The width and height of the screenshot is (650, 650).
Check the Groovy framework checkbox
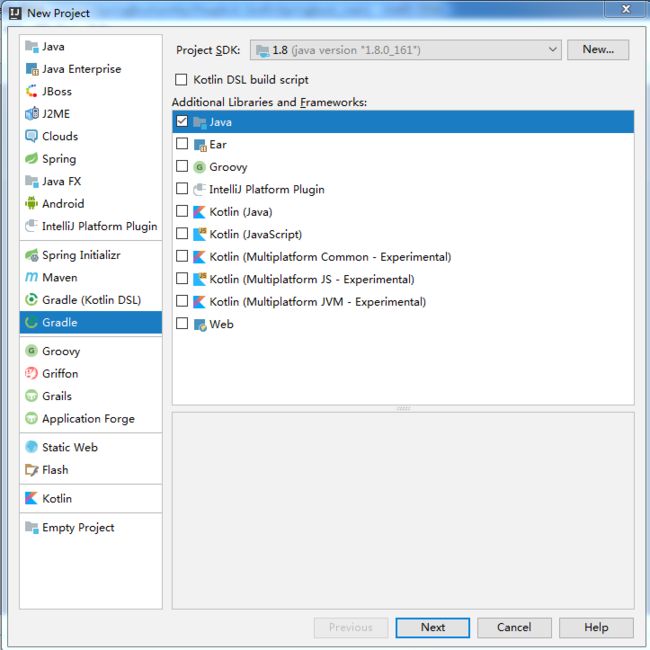pyautogui.click(x=182, y=166)
